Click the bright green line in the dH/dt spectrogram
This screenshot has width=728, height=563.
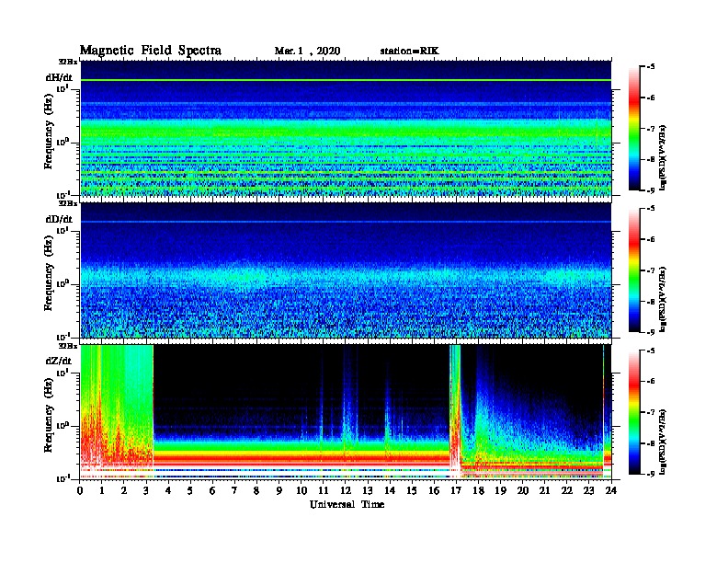(346, 80)
